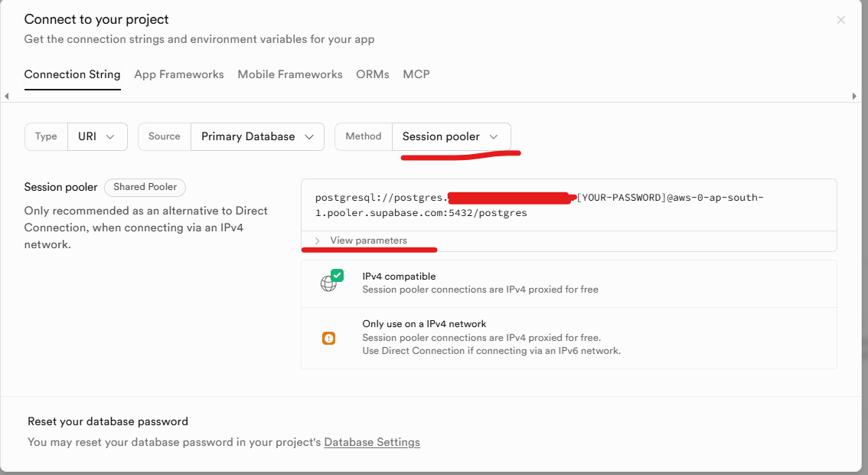This screenshot has width=868, height=475.
Task: Open the Source Primary Database dropdown
Action: pos(257,136)
